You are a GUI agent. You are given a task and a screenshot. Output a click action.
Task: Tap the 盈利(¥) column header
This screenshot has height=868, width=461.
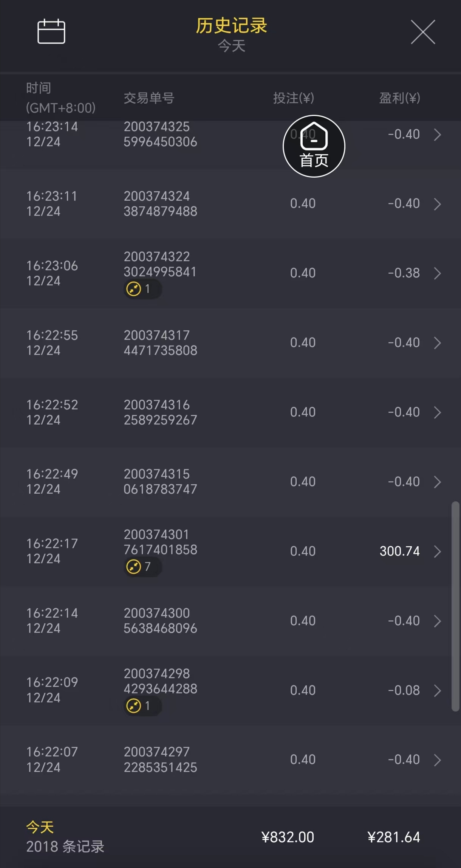pos(399,98)
